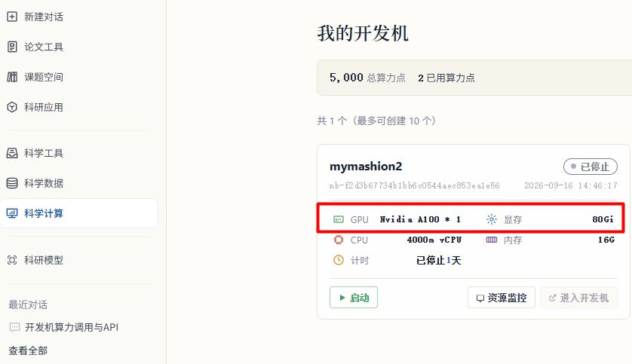Select the notebook ID nb-f2d3b67734b1bb6c0544aec853ea1e56
632x364 pixels.
coord(414,185)
